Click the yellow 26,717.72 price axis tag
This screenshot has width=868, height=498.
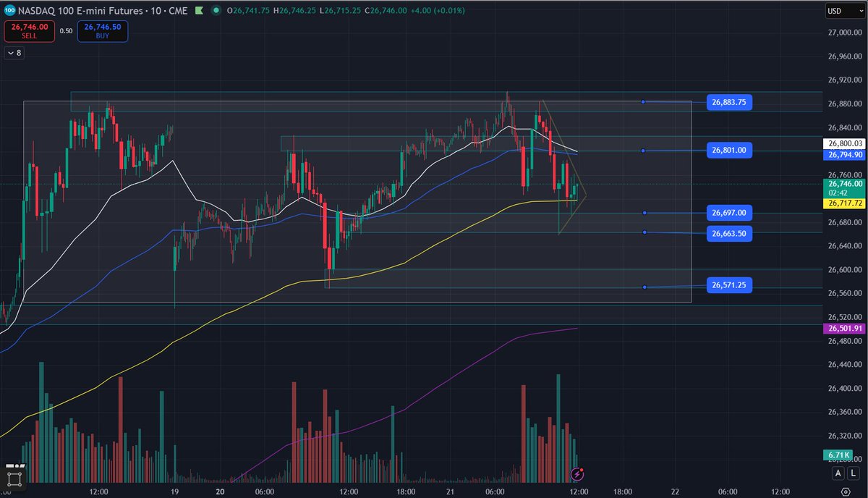(845, 205)
